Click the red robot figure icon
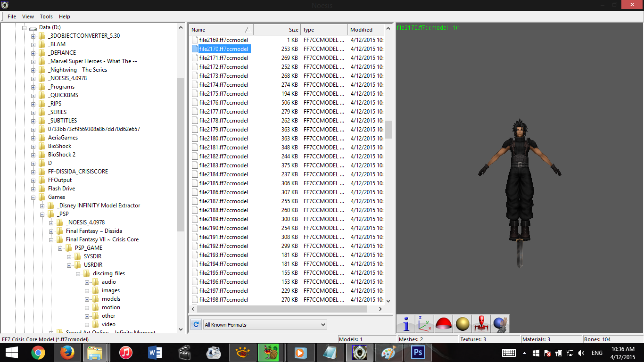The image size is (644, 362). coord(481,324)
